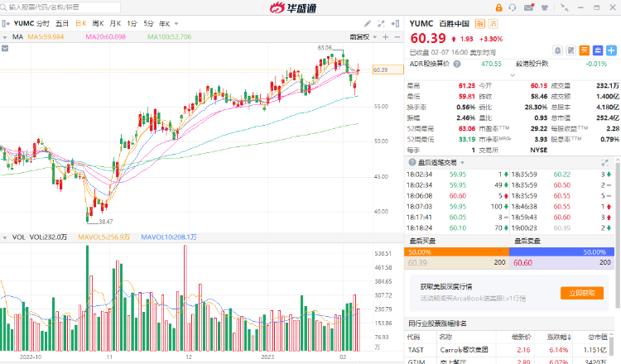Click the 沽 short-sell badge
Screen dimensions: 621x364
pyautogui.click(x=493, y=24)
